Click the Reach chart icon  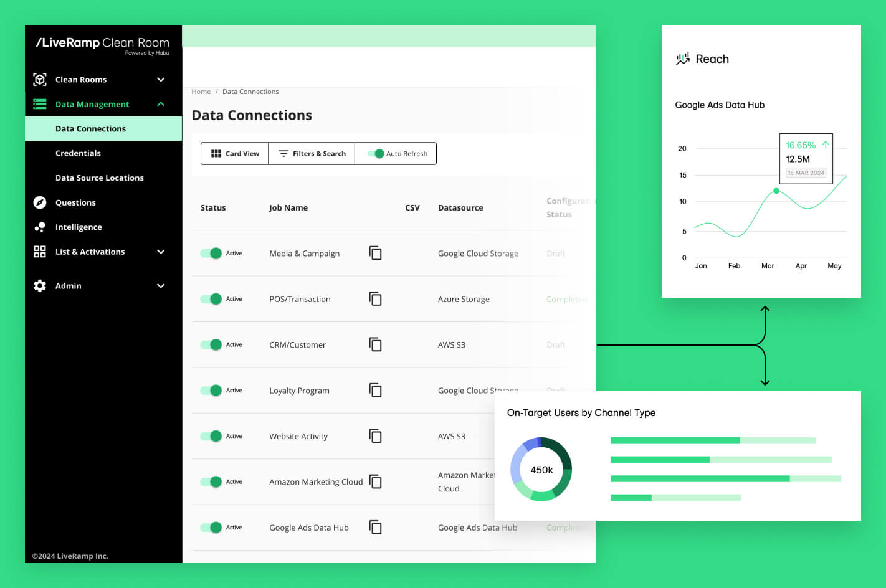point(684,58)
